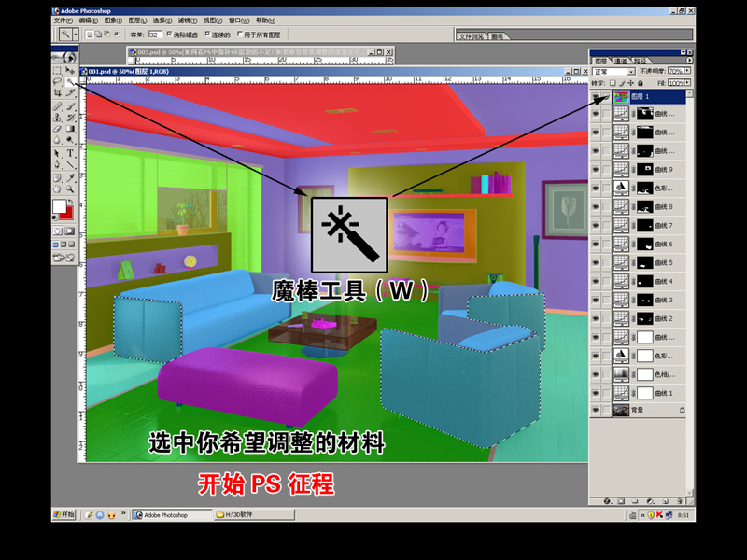Image resolution: width=747 pixels, height=560 pixels.
Task: Open the 文件浏览 palette well tab
Action: pos(472,36)
